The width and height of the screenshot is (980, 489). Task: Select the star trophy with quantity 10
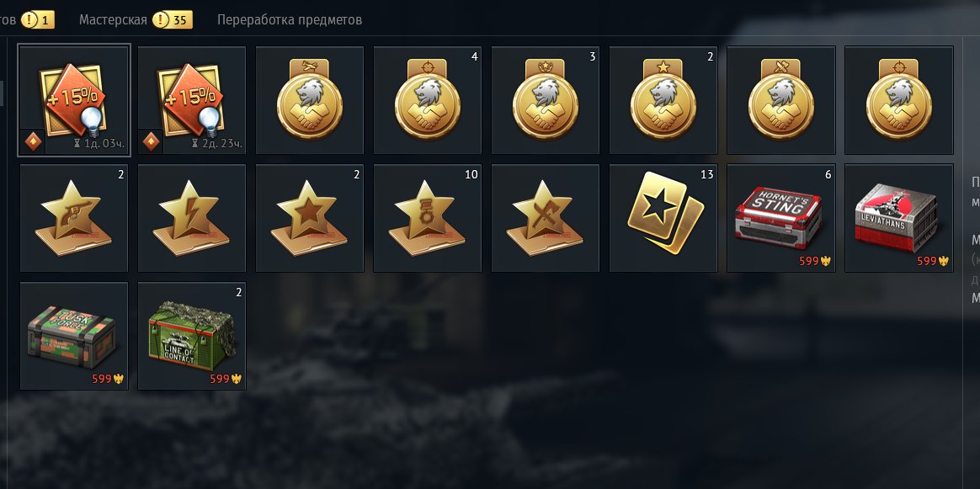point(428,218)
